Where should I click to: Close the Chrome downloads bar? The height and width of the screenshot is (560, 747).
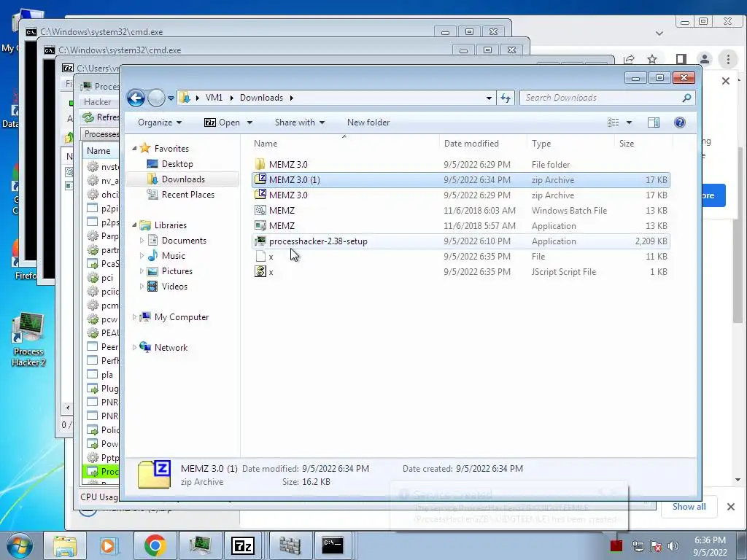731,507
